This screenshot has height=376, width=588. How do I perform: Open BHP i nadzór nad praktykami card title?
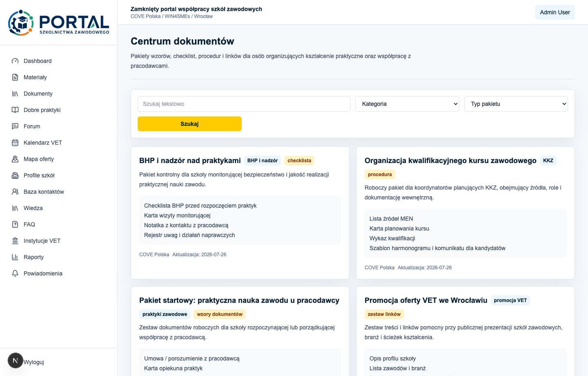190,161
